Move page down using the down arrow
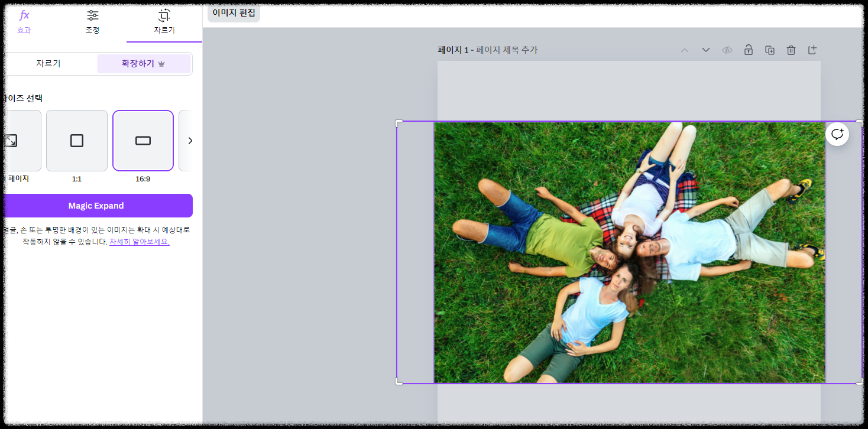This screenshot has width=868, height=429. pos(705,50)
